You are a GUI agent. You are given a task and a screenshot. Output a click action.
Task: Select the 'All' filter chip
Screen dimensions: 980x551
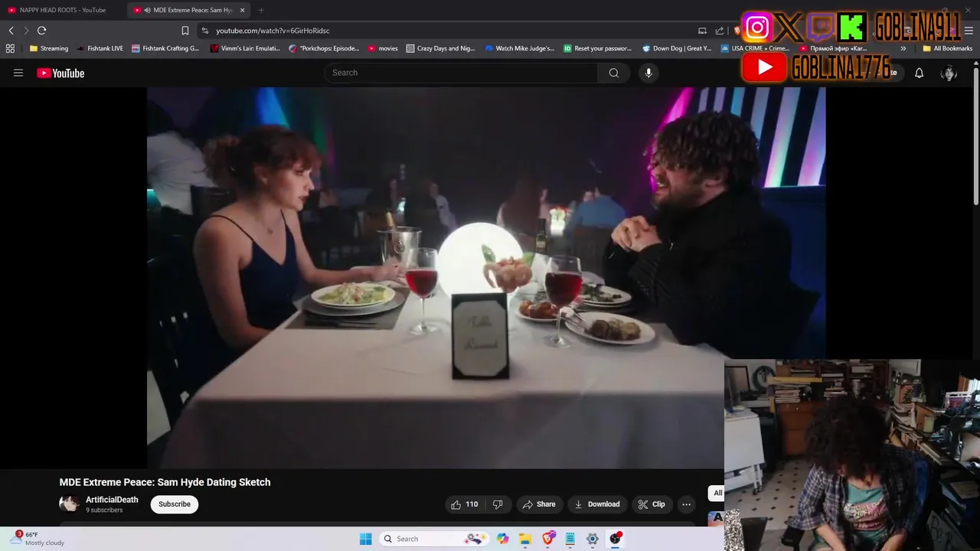point(717,493)
